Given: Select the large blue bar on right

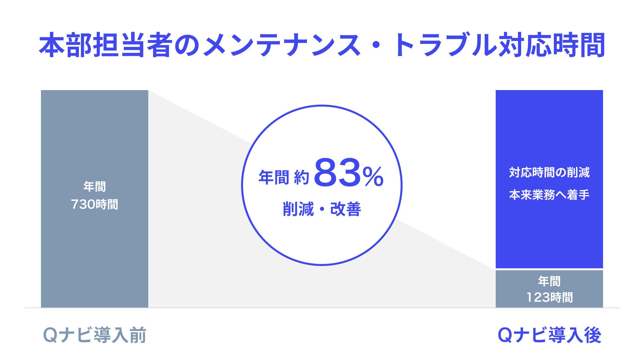Looking at the screenshot, I should pyautogui.click(x=549, y=179).
